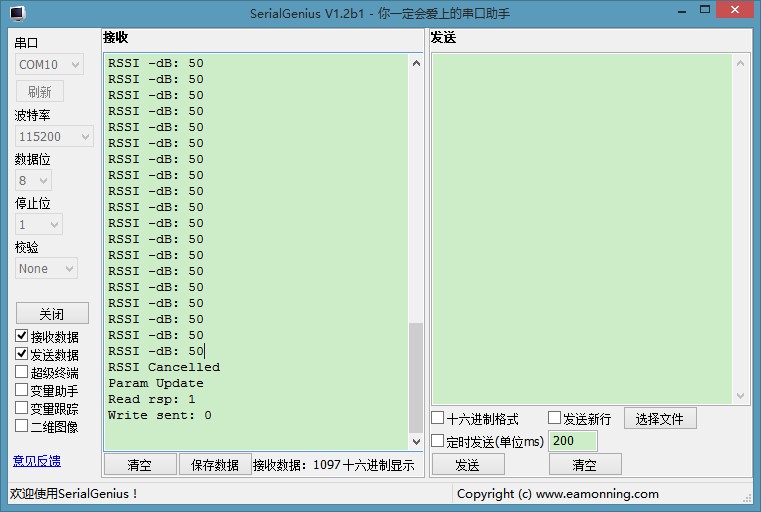761x512 pixels.
Task: Click the 刷新 refresh button
Action: (x=40, y=92)
